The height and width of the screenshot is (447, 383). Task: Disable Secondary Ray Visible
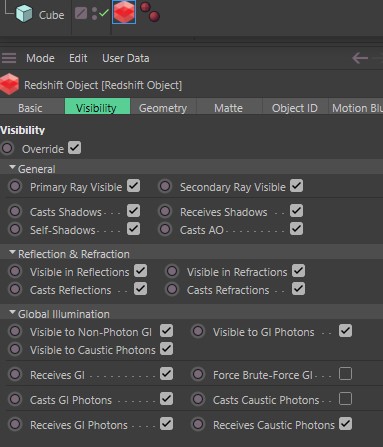297,186
